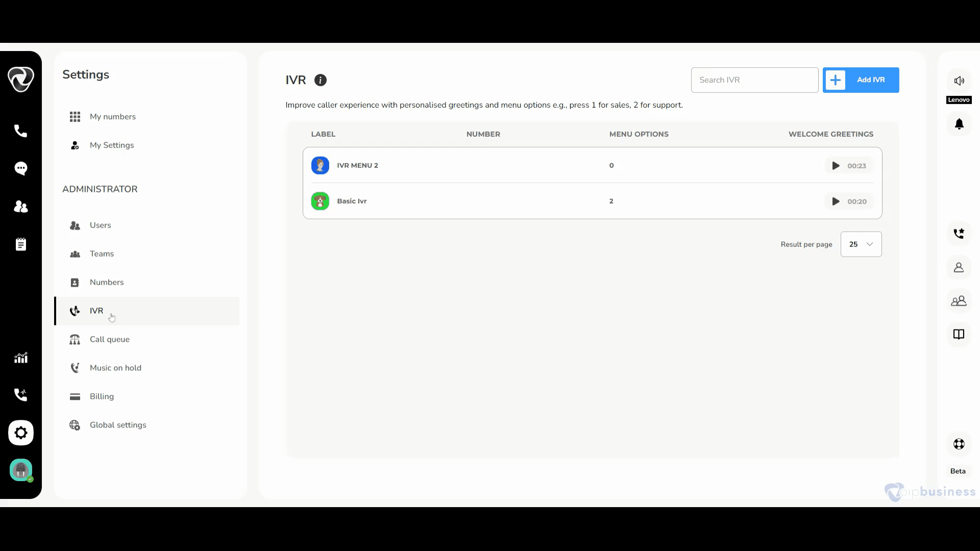Click the Add IVR button
Screen dimensions: 980x551
861,80
